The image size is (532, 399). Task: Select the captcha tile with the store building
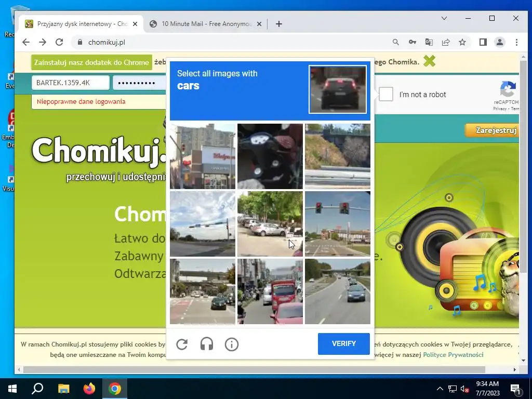click(x=203, y=156)
